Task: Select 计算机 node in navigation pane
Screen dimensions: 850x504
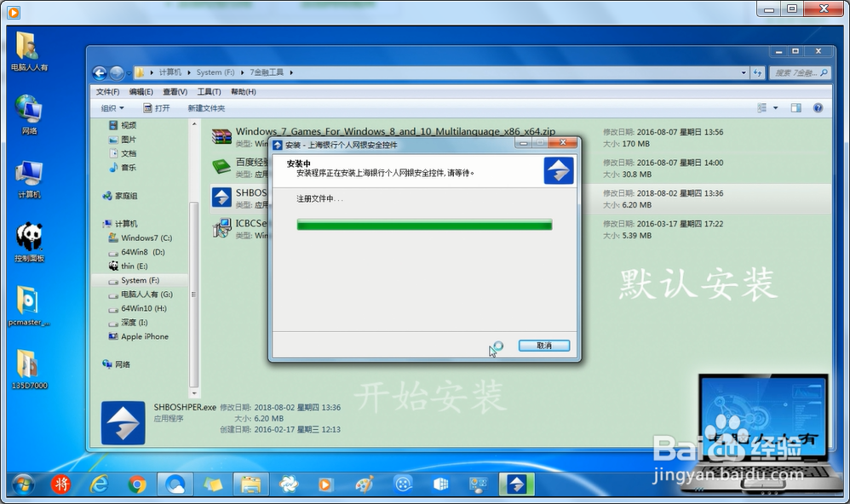Action: point(120,223)
